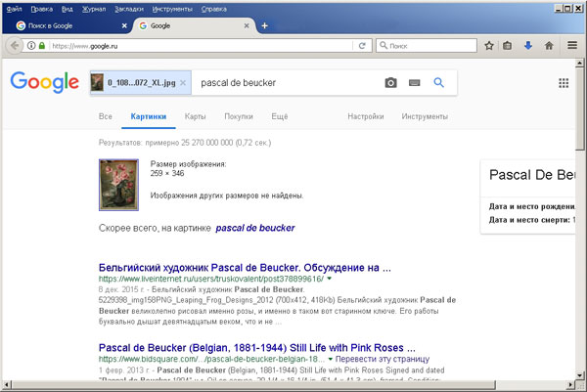The image size is (587, 392).
Task: Open the Google apps grid
Action: pyautogui.click(x=564, y=83)
